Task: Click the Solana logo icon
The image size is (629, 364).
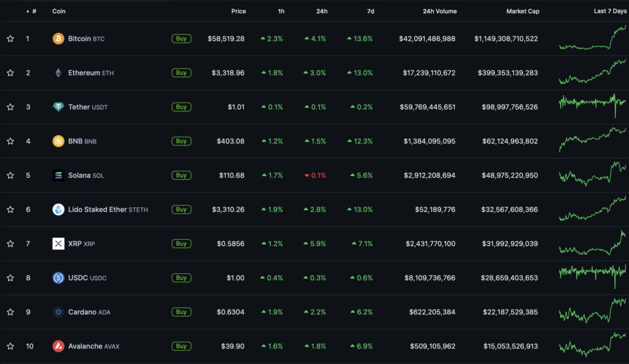Action: point(58,176)
